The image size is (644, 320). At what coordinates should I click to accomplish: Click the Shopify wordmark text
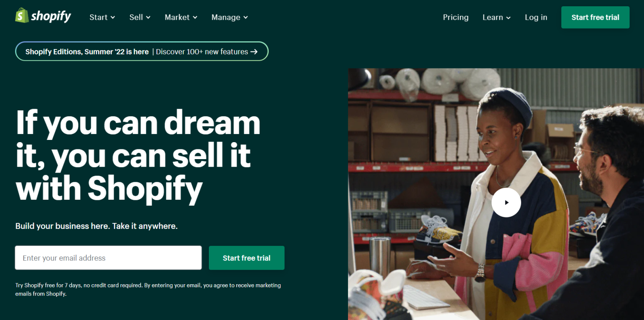[51, 17]
